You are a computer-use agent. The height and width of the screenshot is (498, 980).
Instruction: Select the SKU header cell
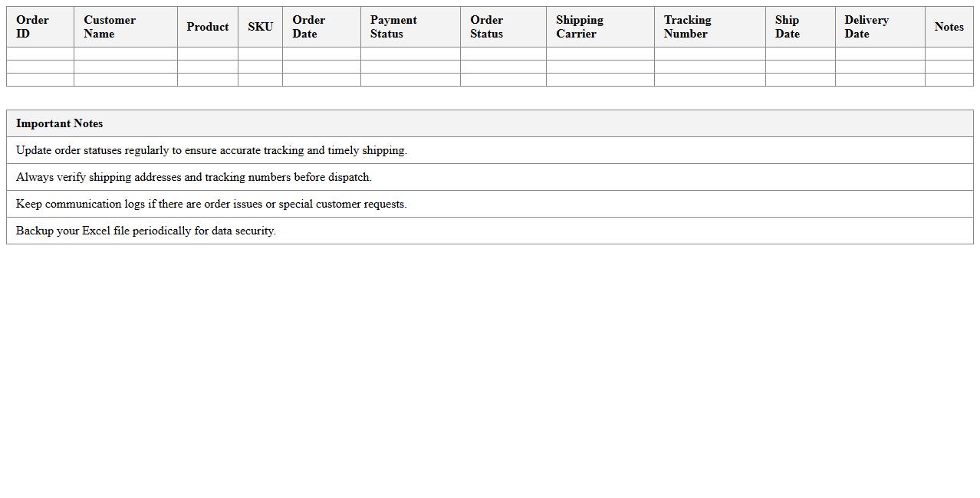(260, 27)
